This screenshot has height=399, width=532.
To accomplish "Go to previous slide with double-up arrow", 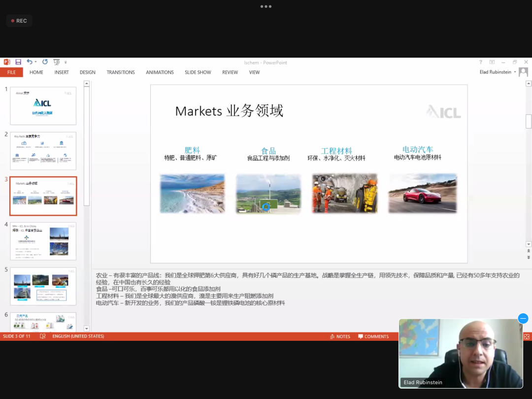I will click(528, 251).
